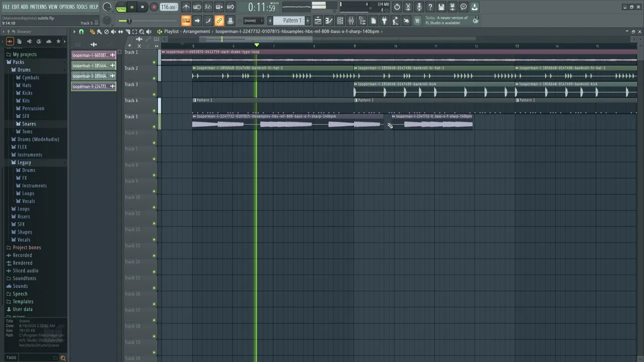Click the browser search magnifier icon
The image size is (644, 362).
tap(63, 358)
